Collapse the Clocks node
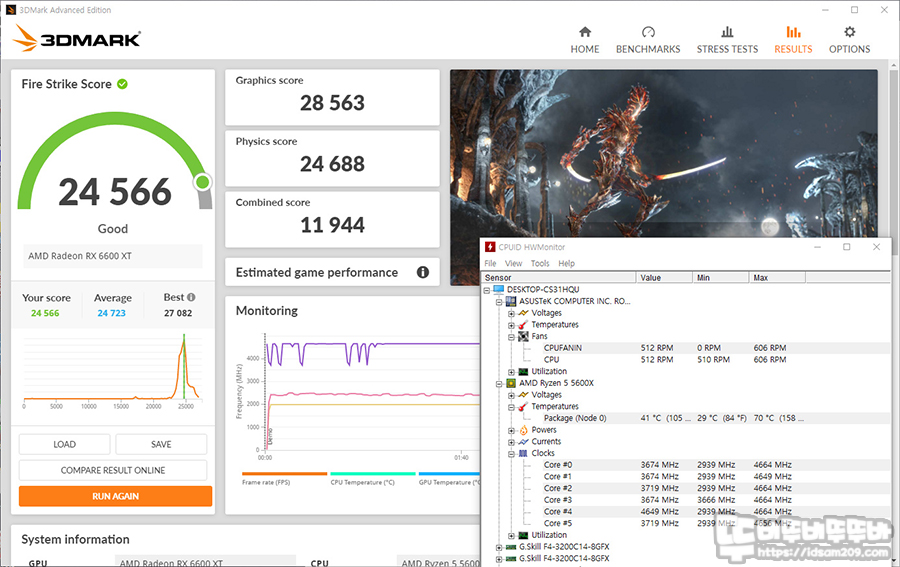This screenshot has width=900, height=567. [x=511, y=453]
